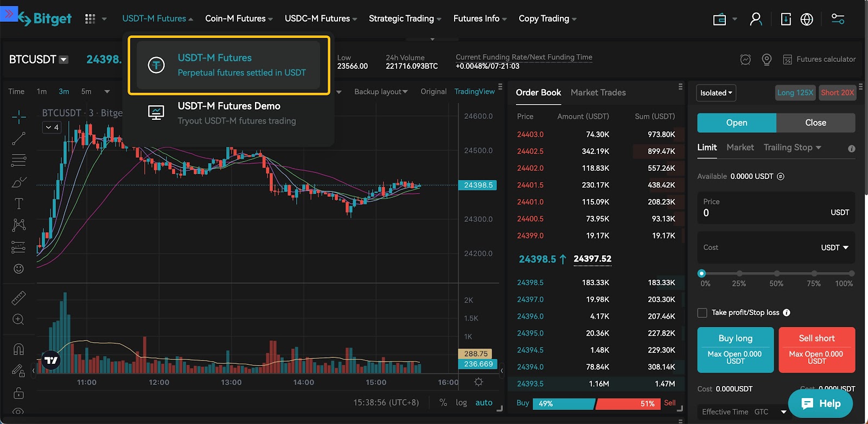Open the Isolated margin mode dropdown
The width and height of the screenshot is (868, 424).
point(716,93)
